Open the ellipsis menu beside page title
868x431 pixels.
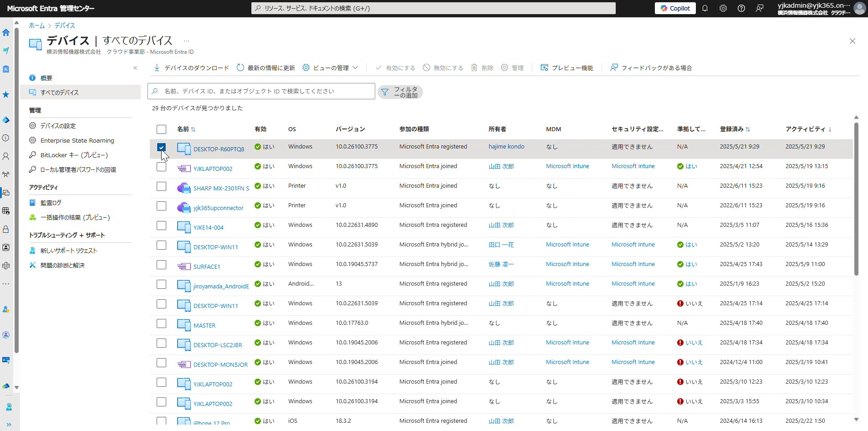(186, 41)
